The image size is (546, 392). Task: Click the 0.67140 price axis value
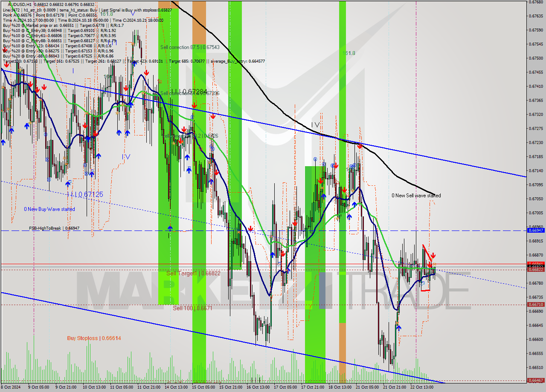click(536, 170)
